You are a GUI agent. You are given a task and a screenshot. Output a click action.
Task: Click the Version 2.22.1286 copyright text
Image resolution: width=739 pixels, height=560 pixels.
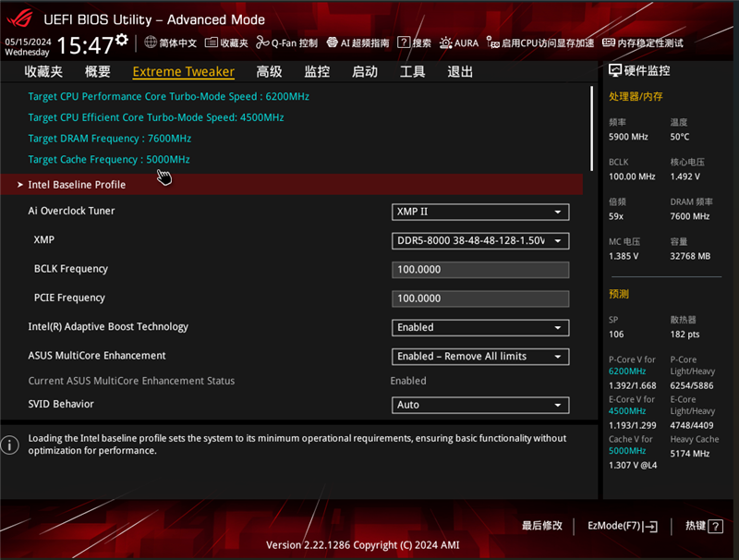pyautogui.click(x=362, y=545)
